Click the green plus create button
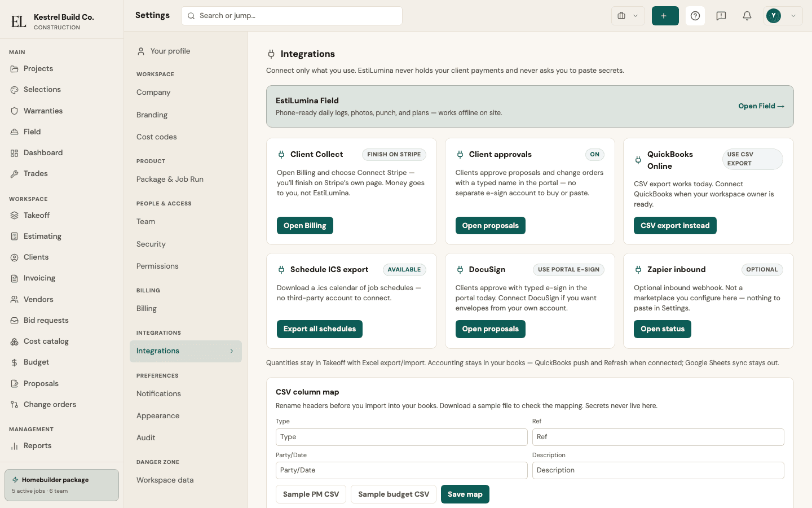Image resolution: width=812 pixels, height=508 pixels. 665,16
